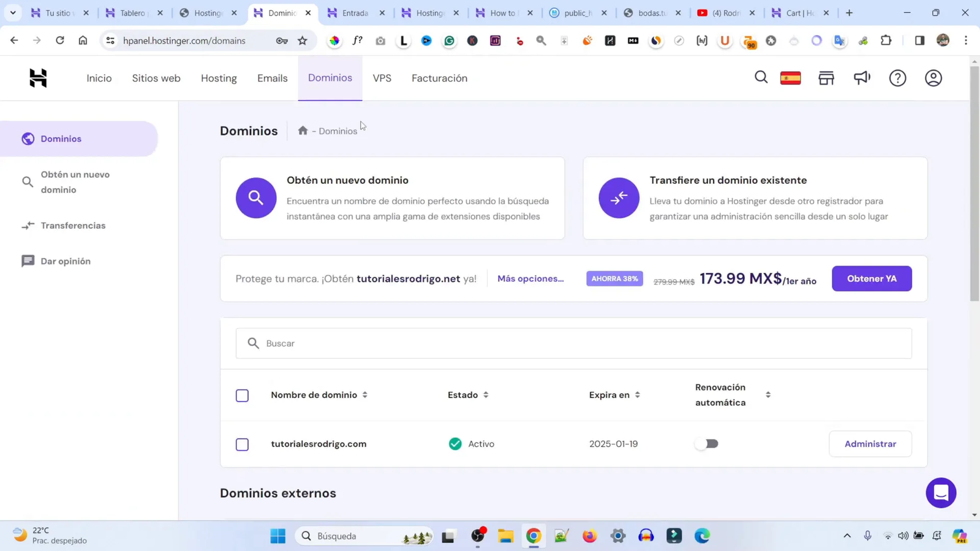Bookmark page with star icon
The height and width of the screenshot is (551, 980).
click(x=303, y=40)
